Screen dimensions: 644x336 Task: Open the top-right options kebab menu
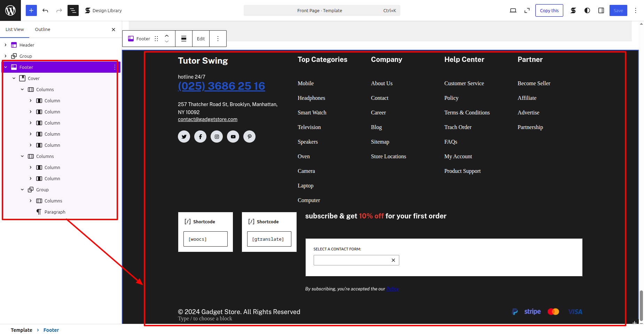(x=635, y=10)
